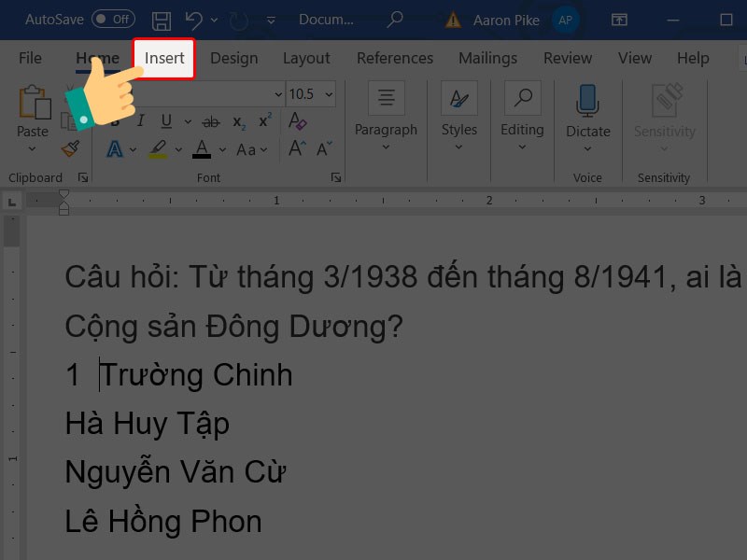Make selected text subscript
This screenshot has height=560, width=747.
click(238, 120)
